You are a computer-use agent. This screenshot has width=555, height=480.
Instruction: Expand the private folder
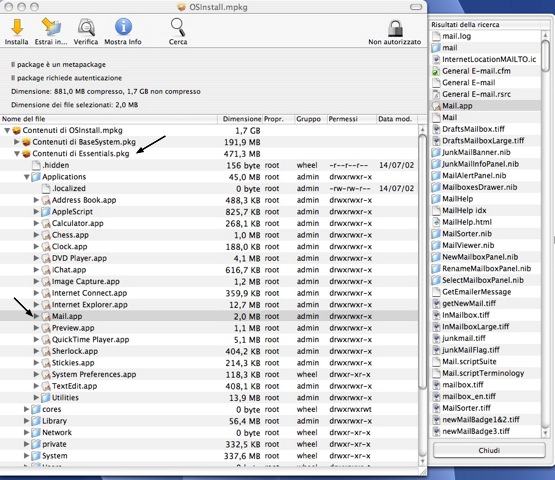pos(26,444)
